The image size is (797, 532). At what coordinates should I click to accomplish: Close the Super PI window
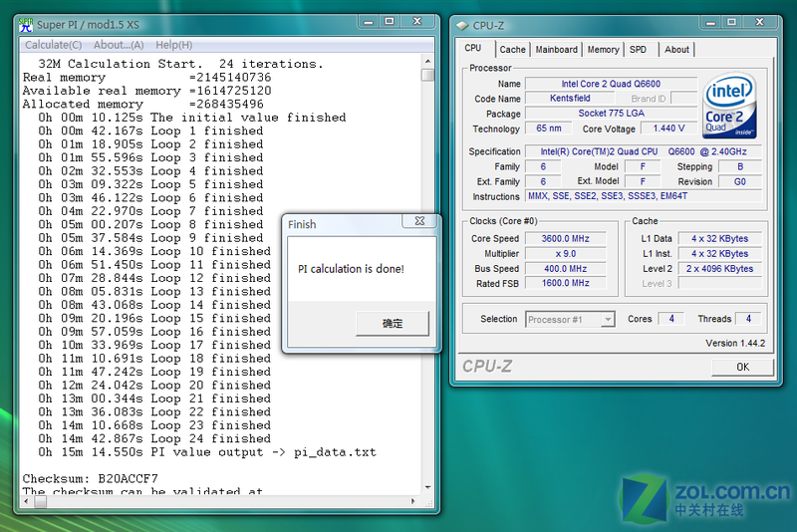[x=417, y=21]
